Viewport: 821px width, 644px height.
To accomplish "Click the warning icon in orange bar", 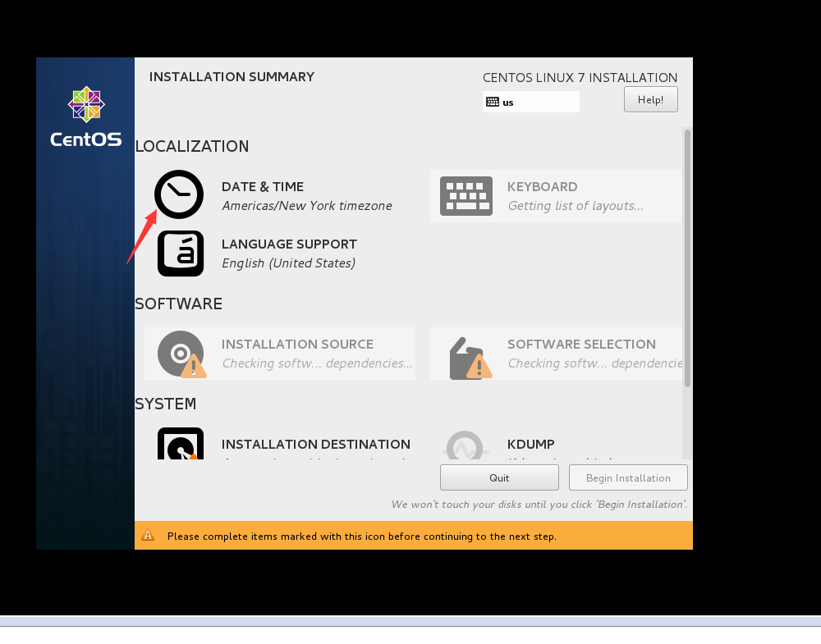I will [x=148, y=535].
